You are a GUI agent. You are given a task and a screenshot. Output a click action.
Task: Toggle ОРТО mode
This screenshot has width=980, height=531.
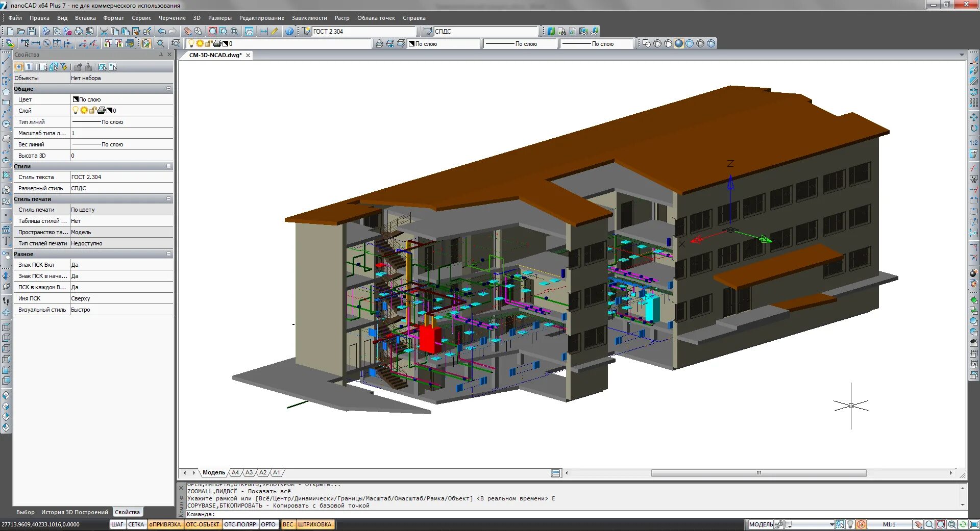[x=268, y=524]
